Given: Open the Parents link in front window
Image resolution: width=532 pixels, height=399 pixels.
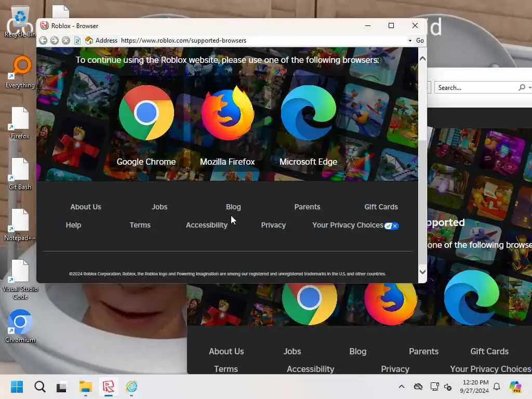Looking at the screenshot, I should (x=308, y=207).
